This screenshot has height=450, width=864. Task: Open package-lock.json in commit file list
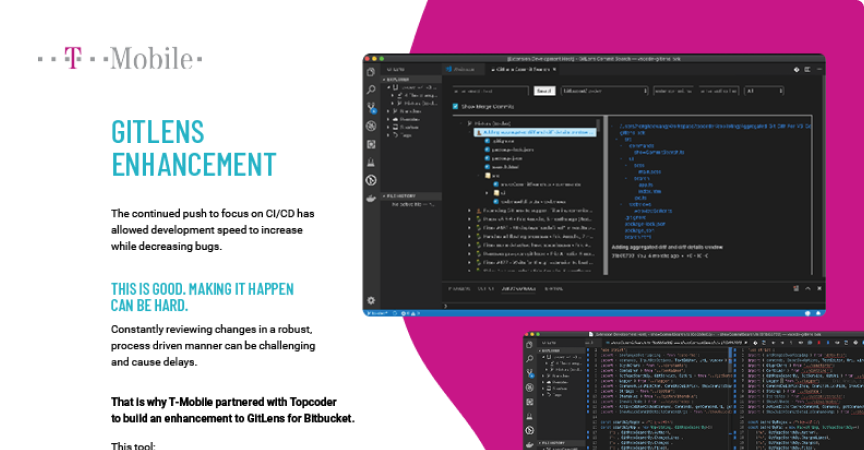[509, 150]
